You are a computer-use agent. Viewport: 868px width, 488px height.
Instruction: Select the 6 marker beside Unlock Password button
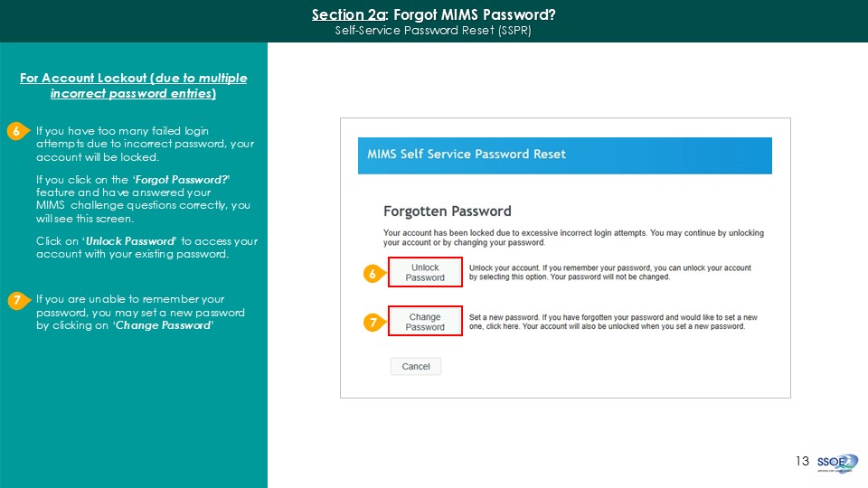(x=369, y=273)
